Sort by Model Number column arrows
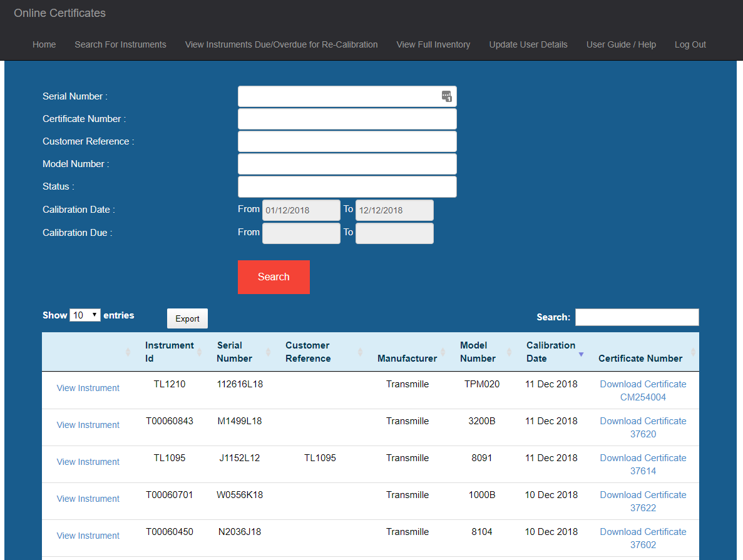Screen dimensions: 743x560 click(510, 352)
